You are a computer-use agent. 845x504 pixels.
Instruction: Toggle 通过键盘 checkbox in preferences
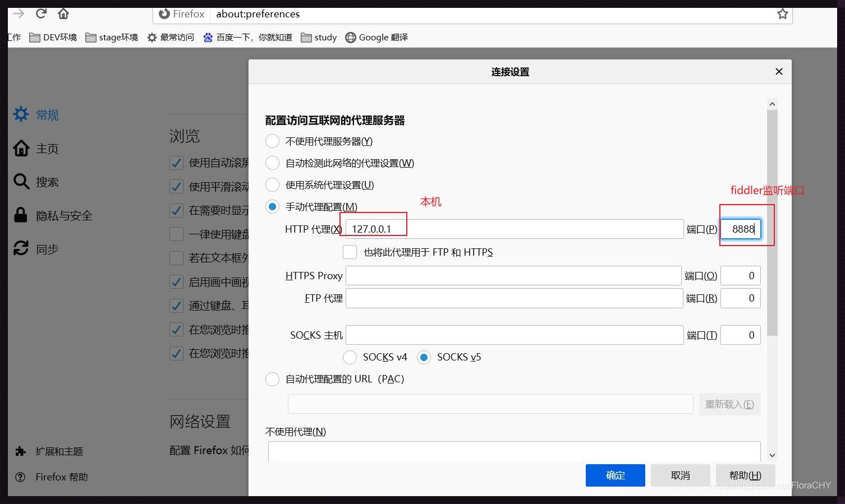click(x=176, y=306)
